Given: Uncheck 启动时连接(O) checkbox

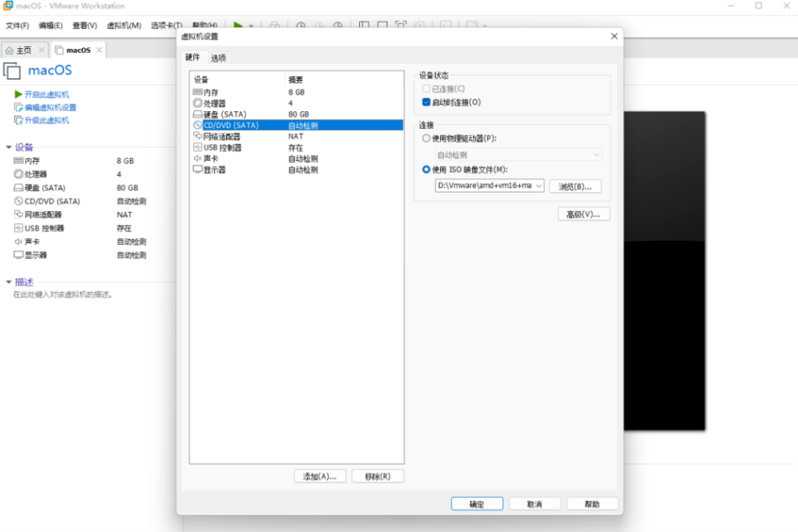Looking at the screenshot, I should [426, 102].
